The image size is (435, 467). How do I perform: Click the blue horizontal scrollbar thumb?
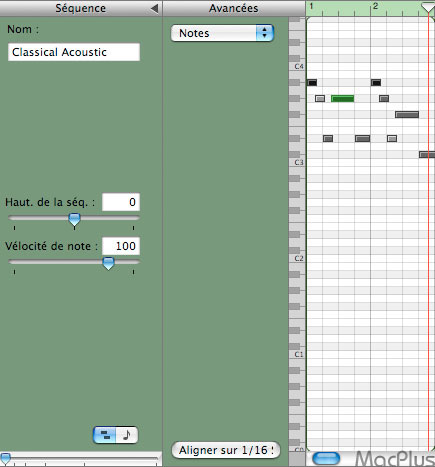point(326,458)
